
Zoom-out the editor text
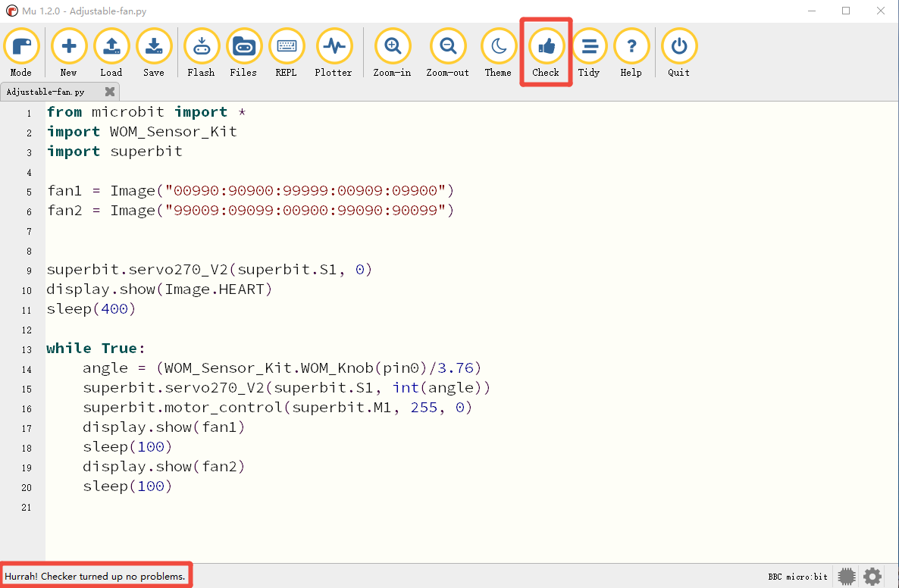point(448,53)
